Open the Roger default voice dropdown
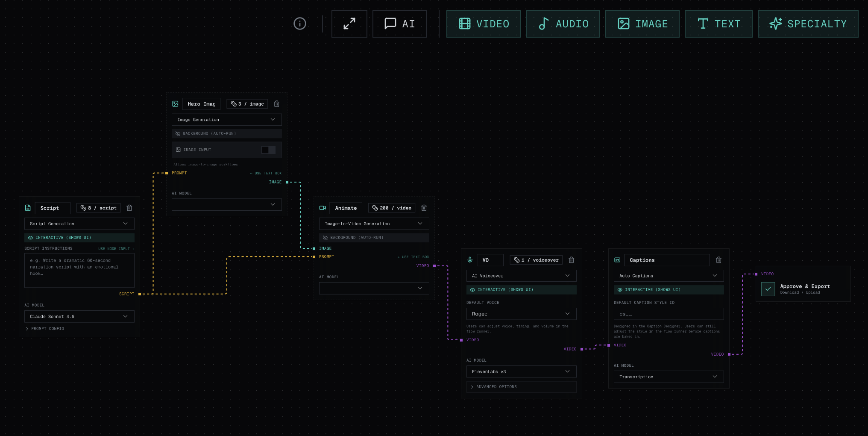868x436 pixels. [x=522, y=314]
